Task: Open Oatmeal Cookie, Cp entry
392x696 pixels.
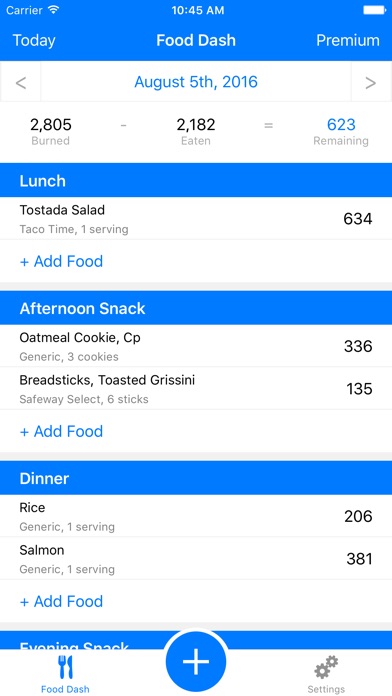Action: [196, 346]
